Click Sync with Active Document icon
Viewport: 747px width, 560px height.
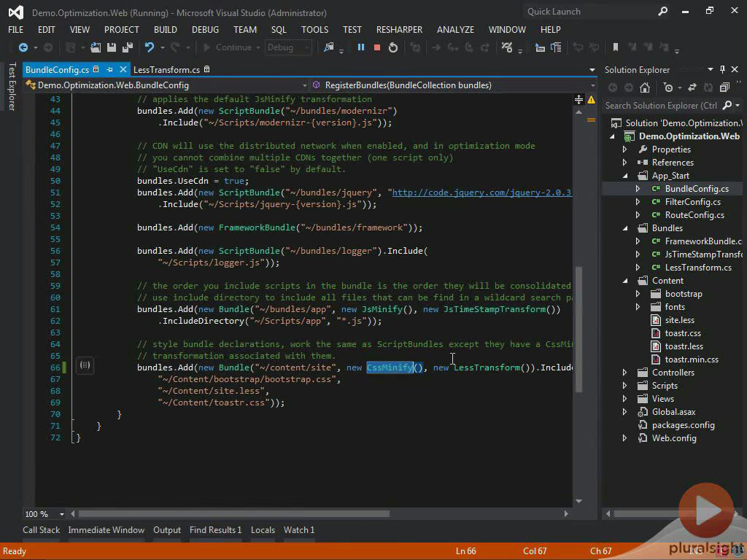point(691,87)
